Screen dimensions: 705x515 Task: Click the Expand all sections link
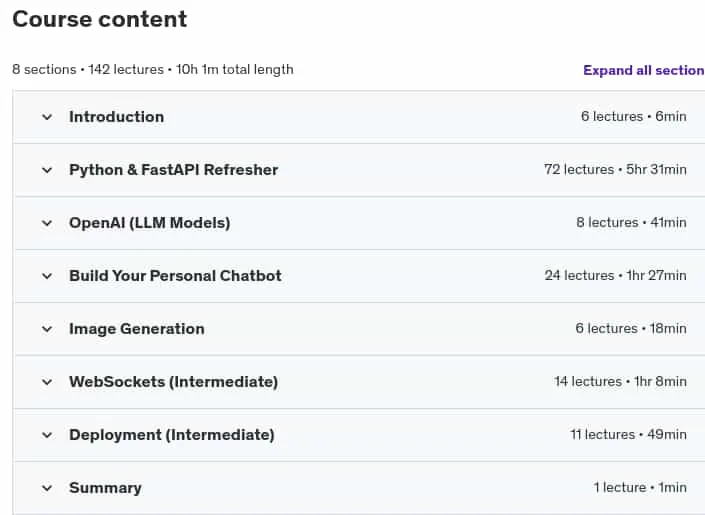[644, 70]
